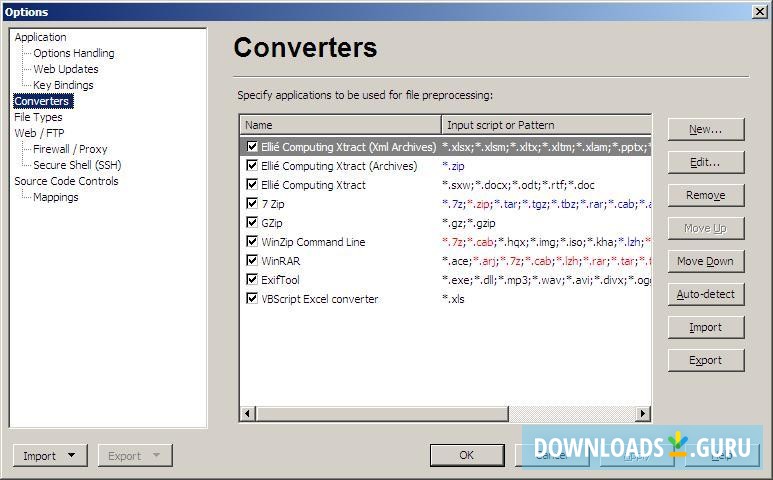Click the *.zip pattern cell
Image resolution: width=773 pixels, height=480 pixels.
[453, 166]
